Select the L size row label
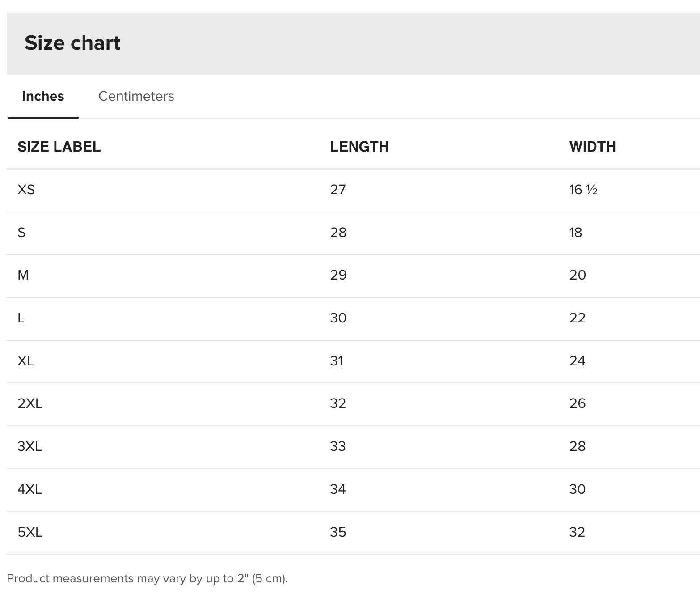 pos(21,318)
